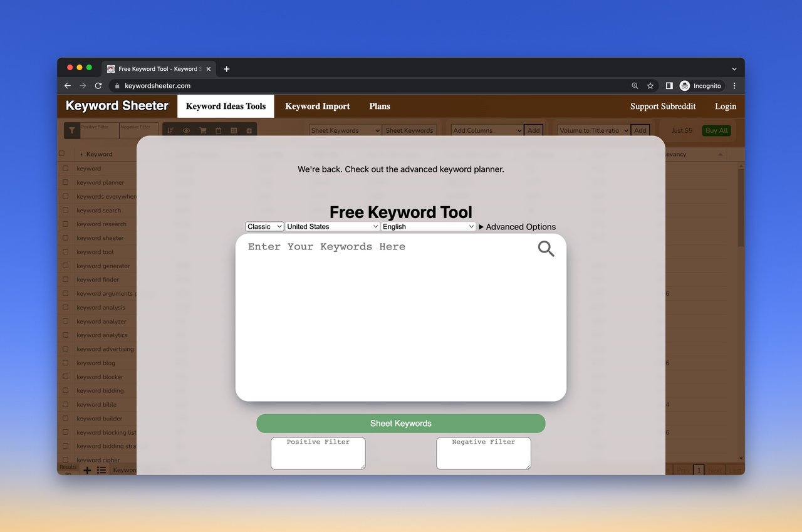Viewport: 802px width, 532px height.
Task: Reload the page with browser refresh icon
Action: (98, 86)
